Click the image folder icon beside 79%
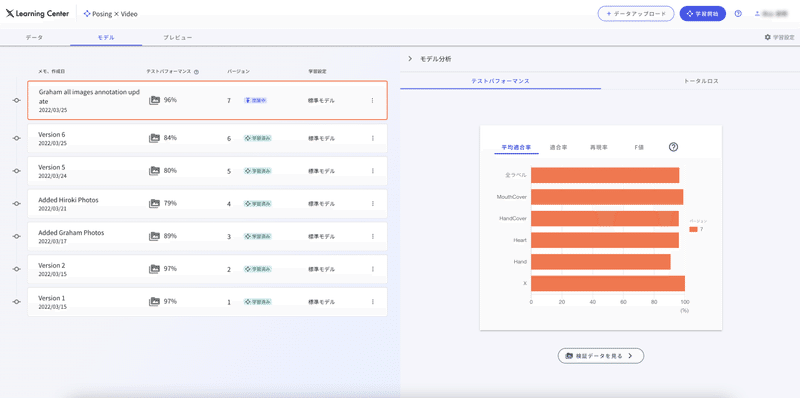This screenshot has width=800, height=398. (154, 203)
